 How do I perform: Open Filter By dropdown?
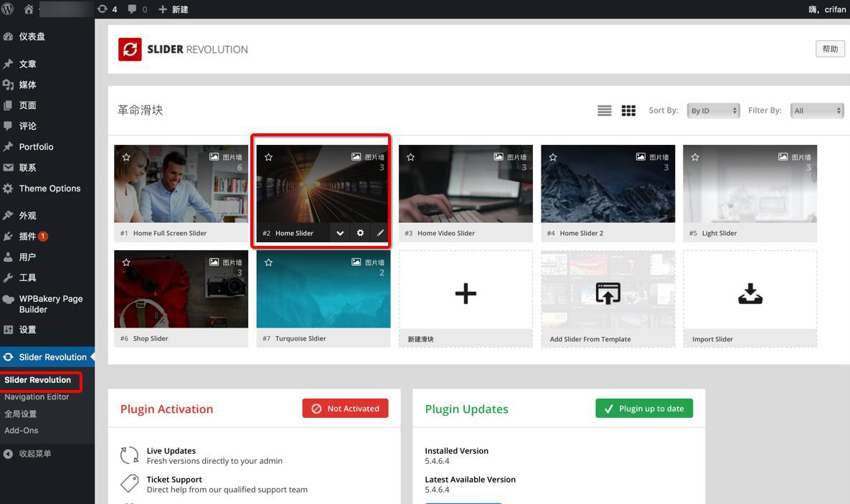[x=816, y=110]
